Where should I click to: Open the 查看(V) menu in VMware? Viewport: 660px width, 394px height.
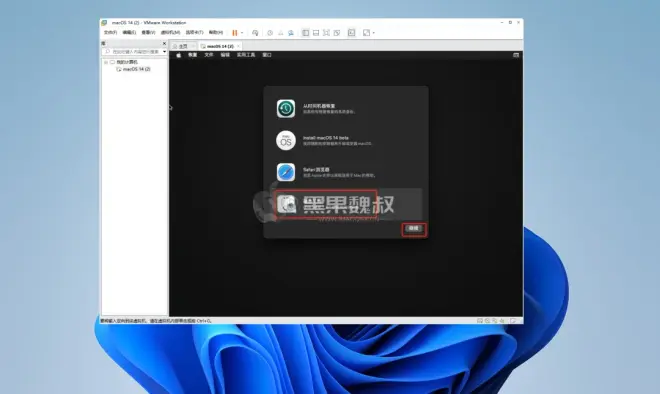pos(148,32)
